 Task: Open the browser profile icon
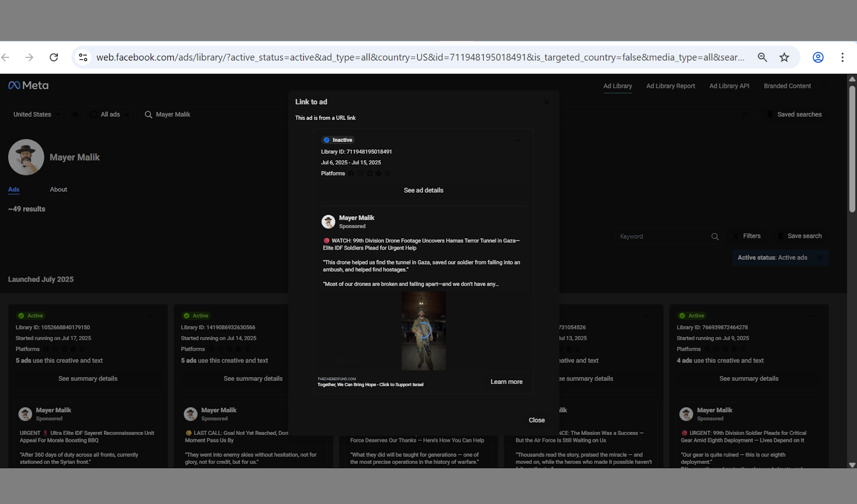coord(818,57)
